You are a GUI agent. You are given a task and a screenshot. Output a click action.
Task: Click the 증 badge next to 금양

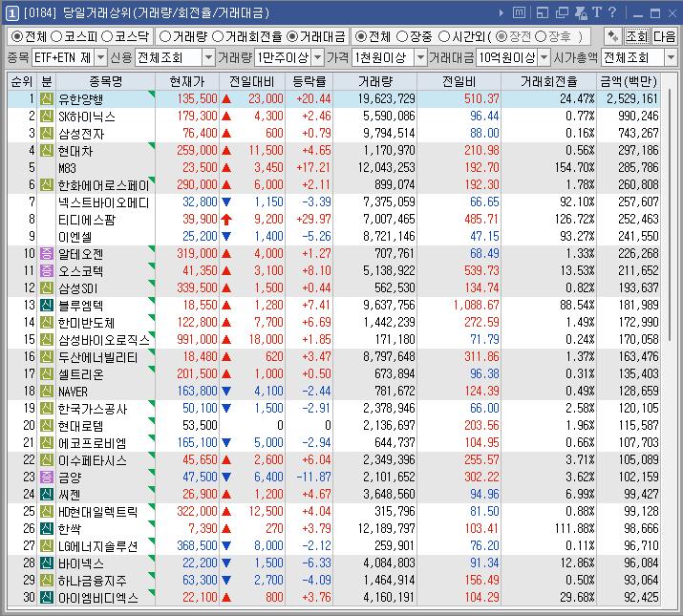[47, 477]
